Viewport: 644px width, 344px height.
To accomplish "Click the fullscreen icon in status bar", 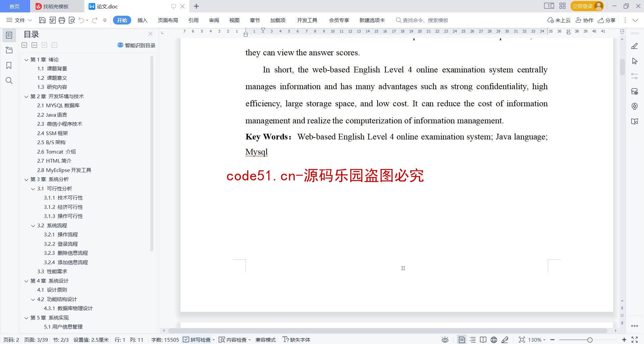I will tap(635, 340).
